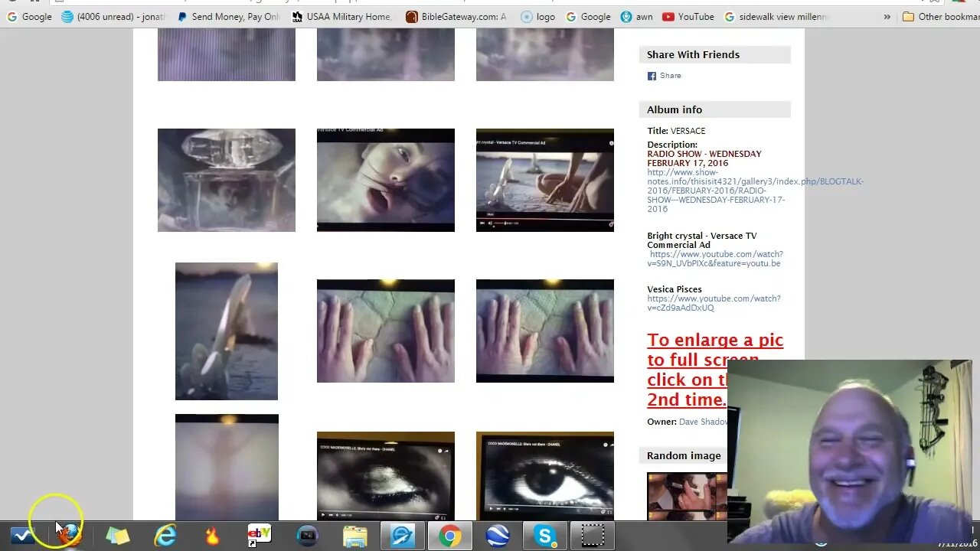Viewport: 980px width, 551px height.
Task: Open the Coco Mademoiselle open-eye thumbnail
Action: click(x=545, y=476)
